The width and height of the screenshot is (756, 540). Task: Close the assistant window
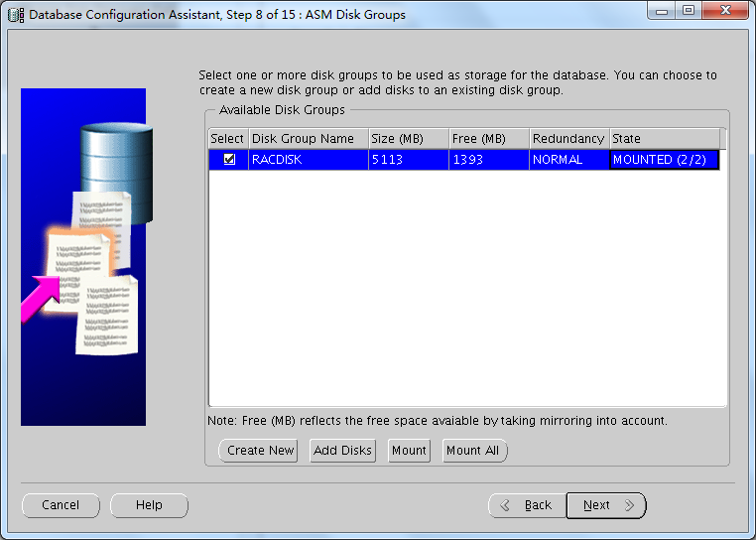725,11
